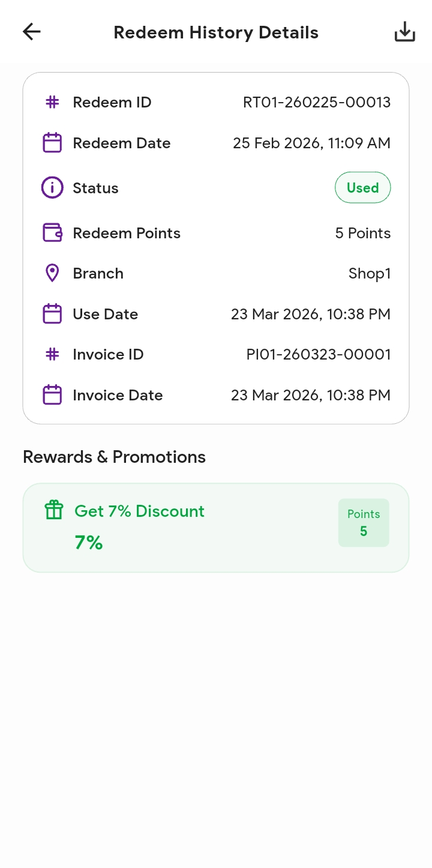This screenshot has height=868, width=432.
Task: Click the calendar icon beside Use Date
Action: pos(53,314)
